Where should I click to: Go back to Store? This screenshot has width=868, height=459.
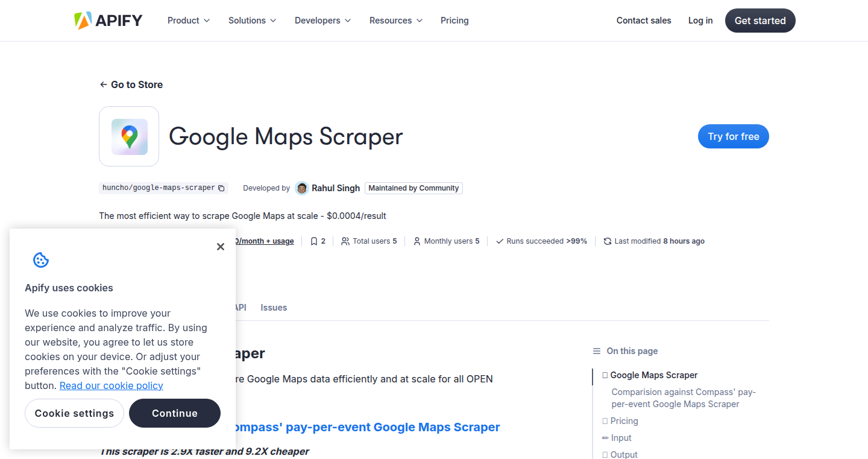coord(131,84)
